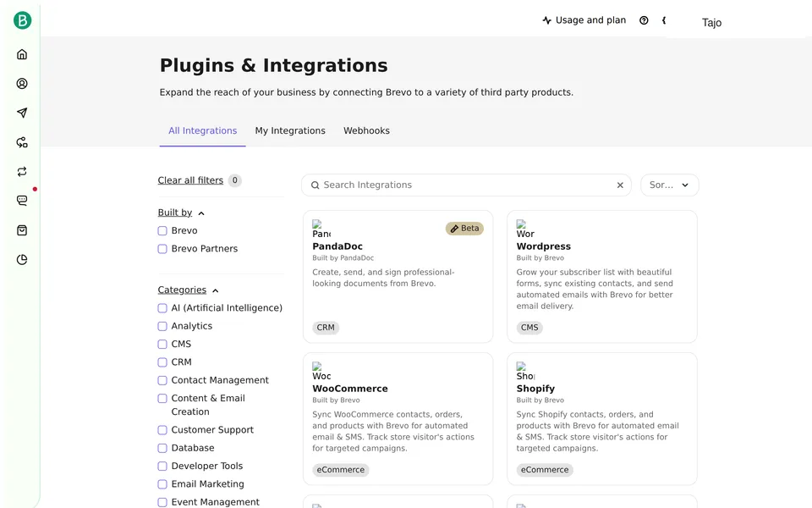Click the Wordpress logo image
This screenshot has height=508, width=812.
coord(525,229)
